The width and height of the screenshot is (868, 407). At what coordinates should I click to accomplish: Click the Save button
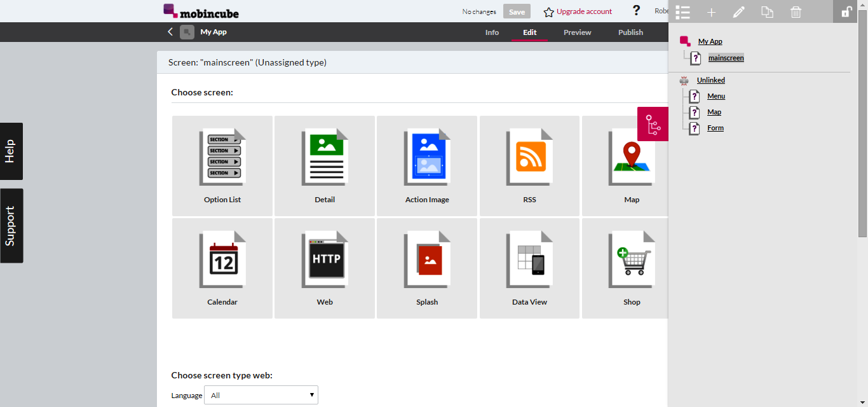[517, 11]
